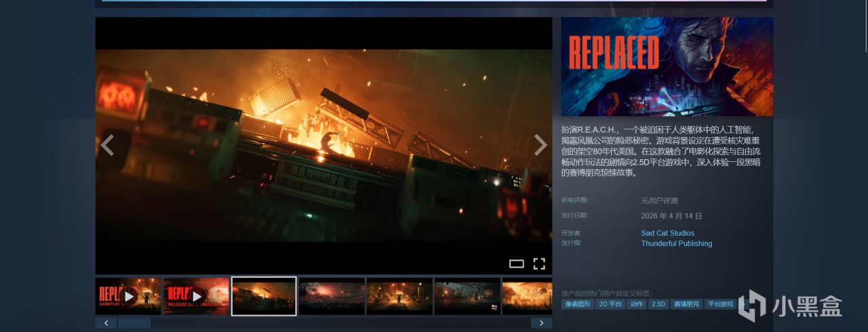Click the release date 2026 年 4 月 14 日

[x=671, y=216]
